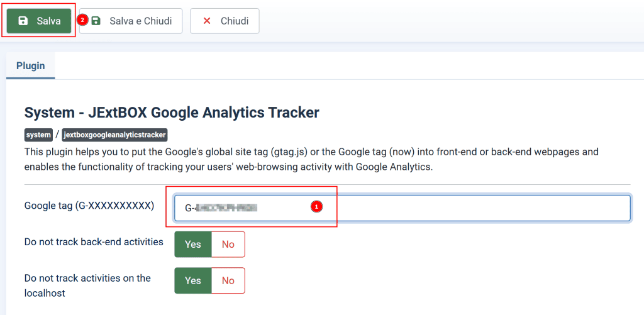Click the green floppy icon on Salva e Chiudi
Image resolution: width=644 pixels, height=315 pixels.
96,21
